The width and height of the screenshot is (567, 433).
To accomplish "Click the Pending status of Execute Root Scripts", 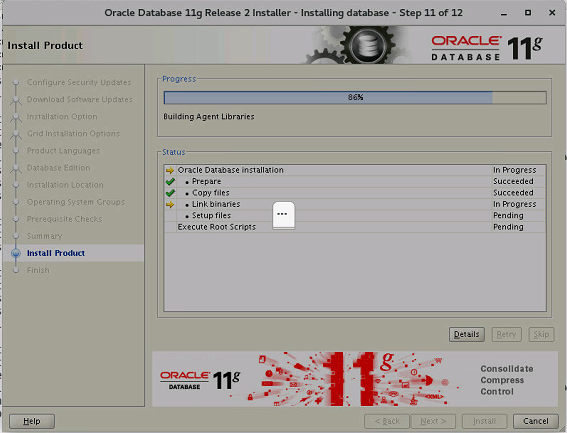I will pos(508,227).
